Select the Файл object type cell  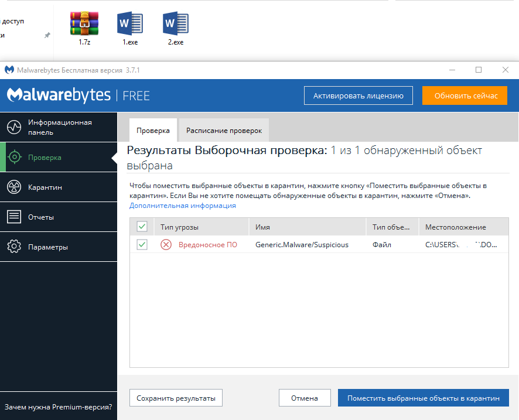(x=382, y=245)
